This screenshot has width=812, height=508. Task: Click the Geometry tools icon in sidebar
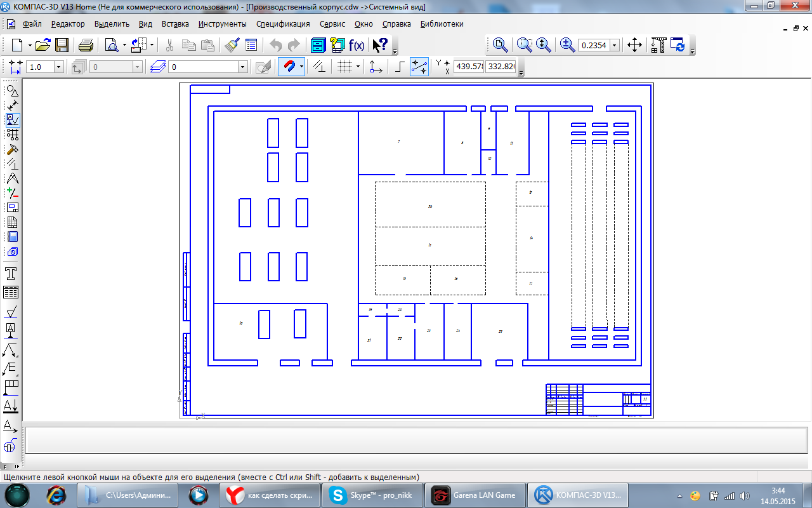[12, 91]
